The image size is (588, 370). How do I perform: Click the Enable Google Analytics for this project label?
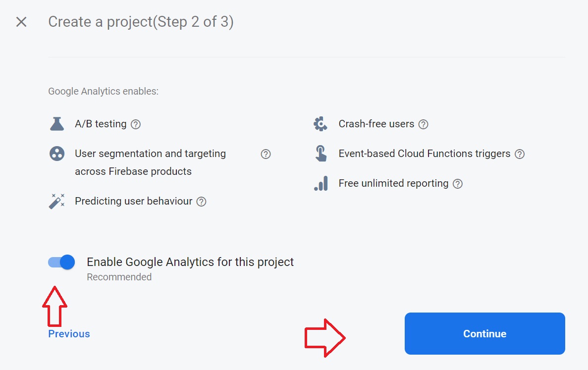point(190,262)
